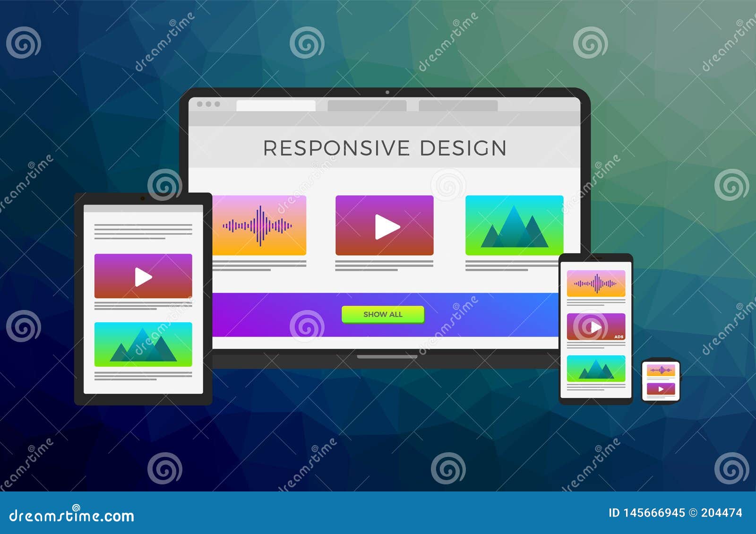Click the red dot in browser window controls
Screen dimensions: 756x534
[199, 104]
